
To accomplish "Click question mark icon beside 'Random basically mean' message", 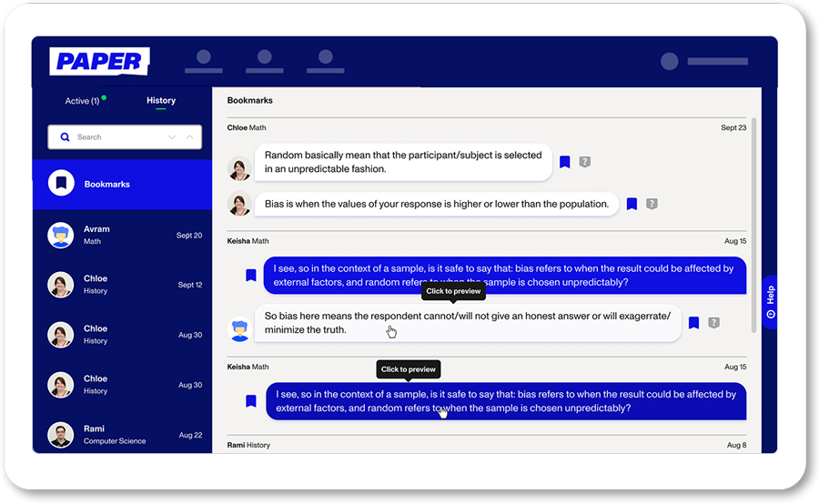I will (x=584, y=162).
